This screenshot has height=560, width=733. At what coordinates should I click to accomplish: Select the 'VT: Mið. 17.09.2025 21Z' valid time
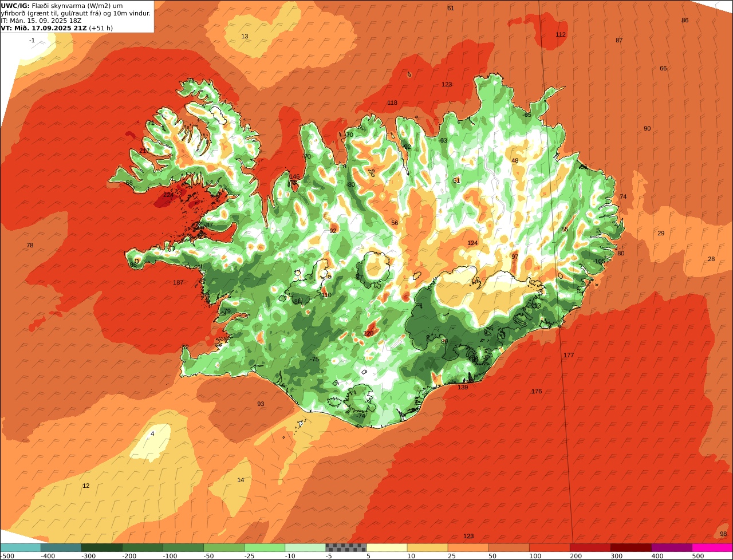tap(44, 27)
